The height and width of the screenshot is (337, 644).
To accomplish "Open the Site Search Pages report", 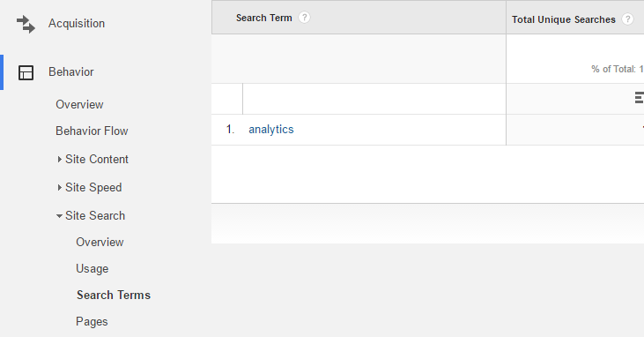I will pyautogui.click(x=92, y=322).
